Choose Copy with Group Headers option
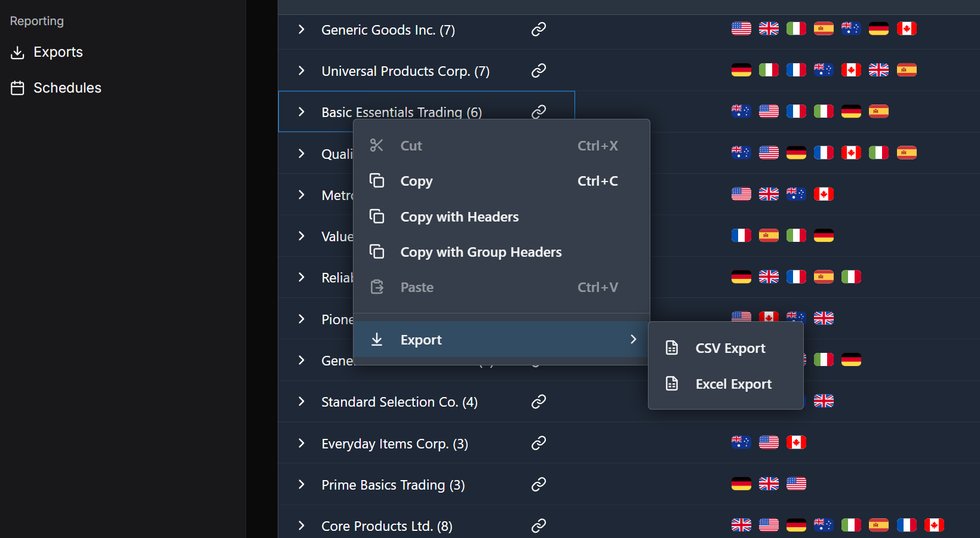The height and width of the screenshot is (538, 980). (480, 252)
